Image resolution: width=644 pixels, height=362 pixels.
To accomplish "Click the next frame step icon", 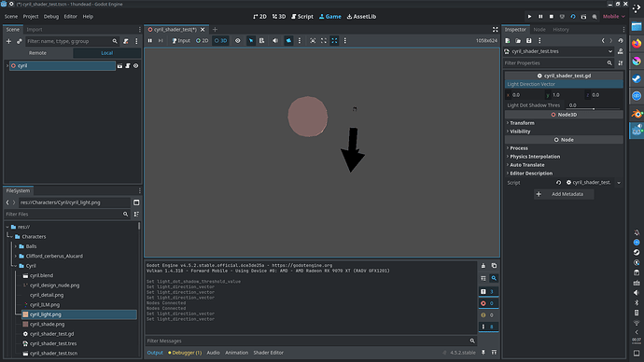I will [x=161, y=41].
